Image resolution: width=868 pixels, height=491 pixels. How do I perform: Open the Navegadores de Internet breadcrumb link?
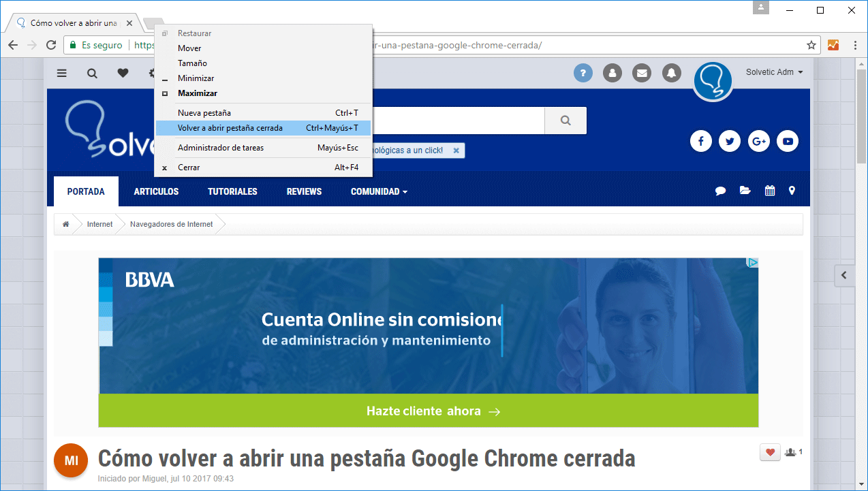pos(172,224)
